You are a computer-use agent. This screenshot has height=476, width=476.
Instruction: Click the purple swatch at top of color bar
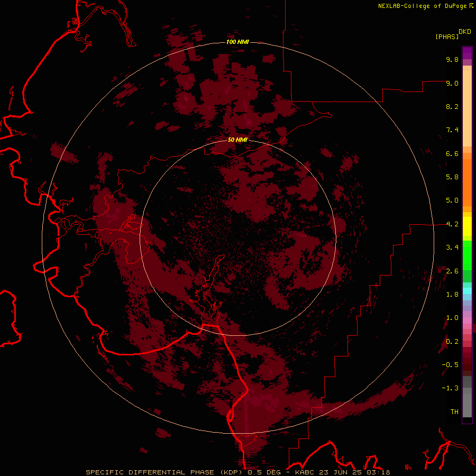click(x=467, y=53)
